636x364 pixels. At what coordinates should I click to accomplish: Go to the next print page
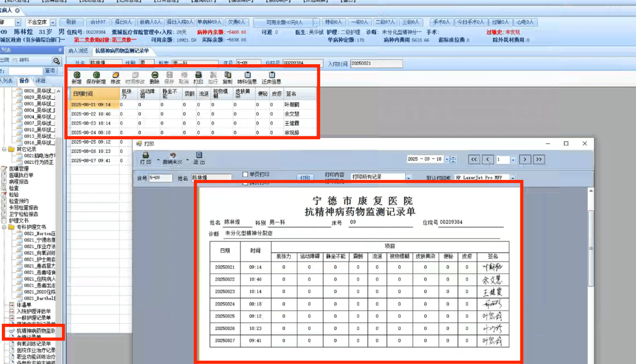pyautogui.click(x=525, y=159)
